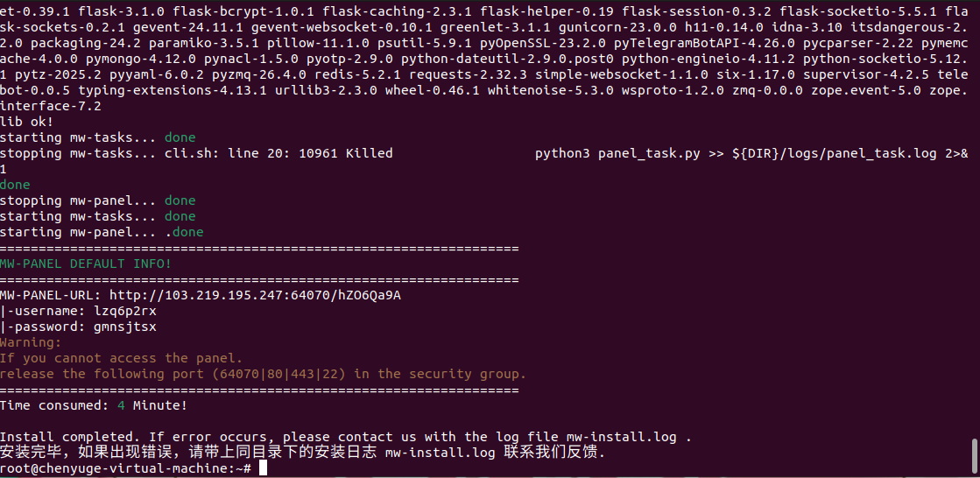This screenshot has height=478, width=980.
Task: Select the "python3 panel_task.py" command text
Action: click(x=617, y=153)
